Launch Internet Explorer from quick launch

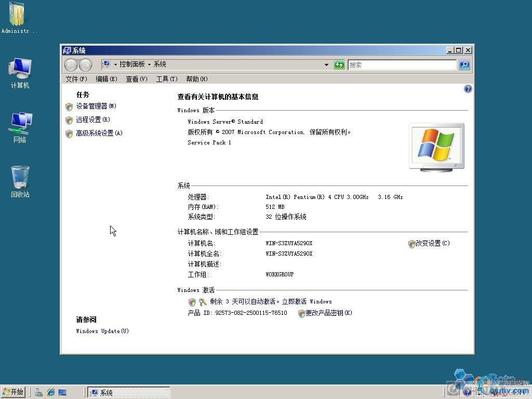pos(51,393)
